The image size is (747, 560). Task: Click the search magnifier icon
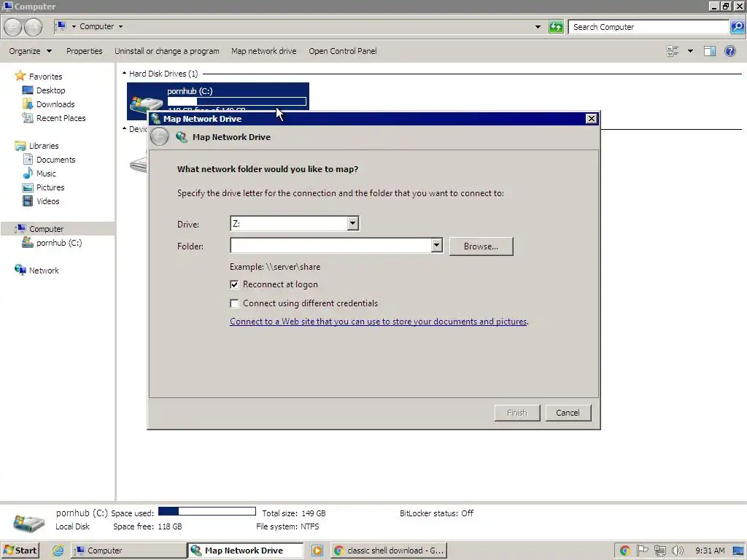(737, 27)
